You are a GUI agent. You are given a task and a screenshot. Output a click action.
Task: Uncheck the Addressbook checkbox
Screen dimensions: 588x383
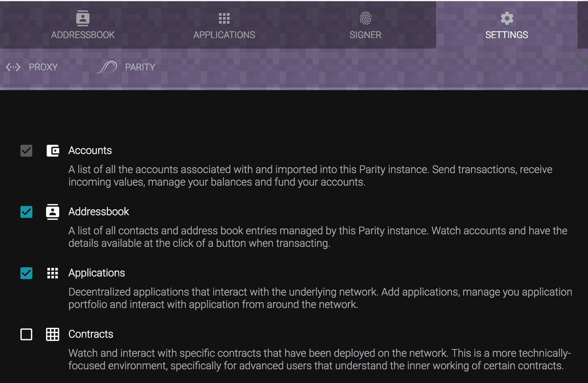tap(27, 212)
